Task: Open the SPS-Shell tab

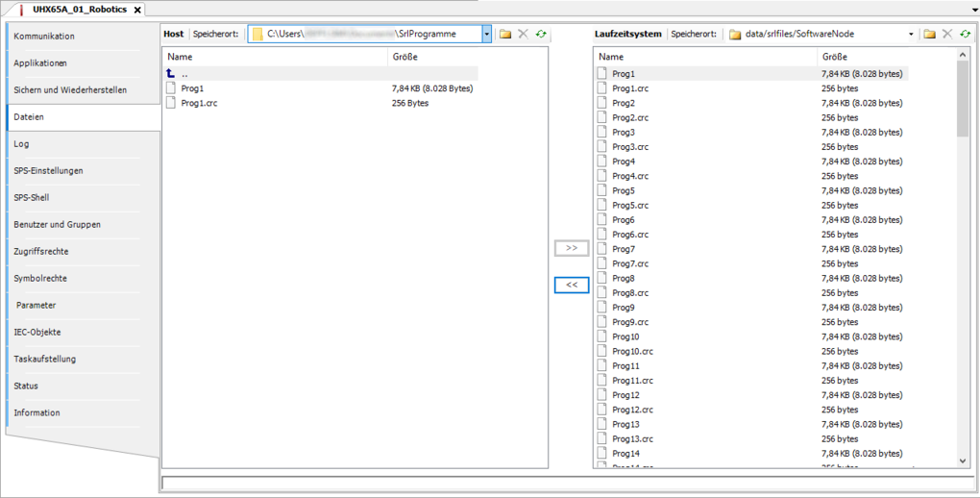Action: (x=32, y=198)
